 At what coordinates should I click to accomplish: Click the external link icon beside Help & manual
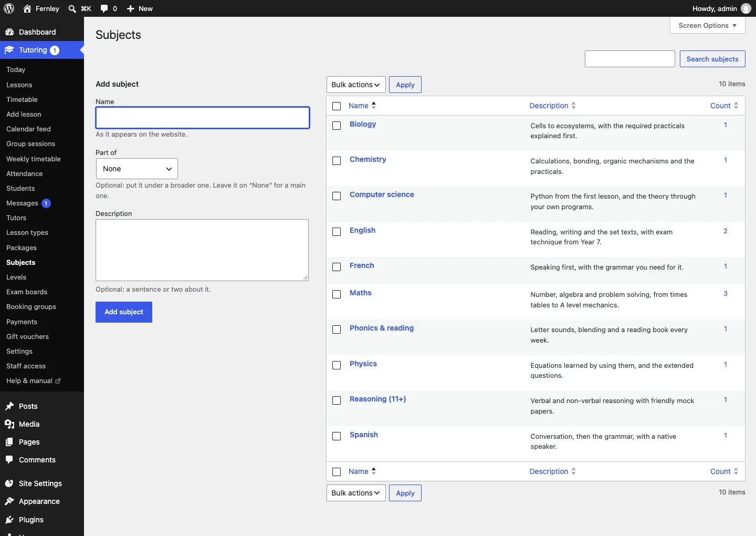(x=58, y=381)
